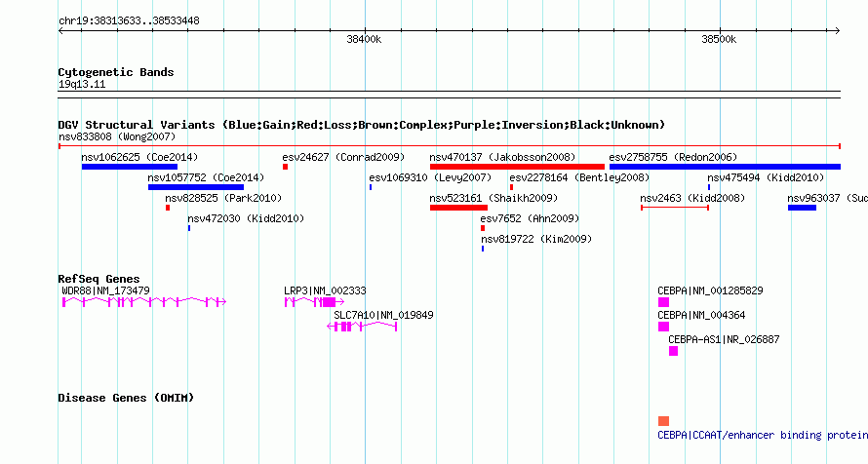Click the blue esv2758755 gain bar
Image resolution: width=868 pixels, height=464 pixels.
point(725,167)
